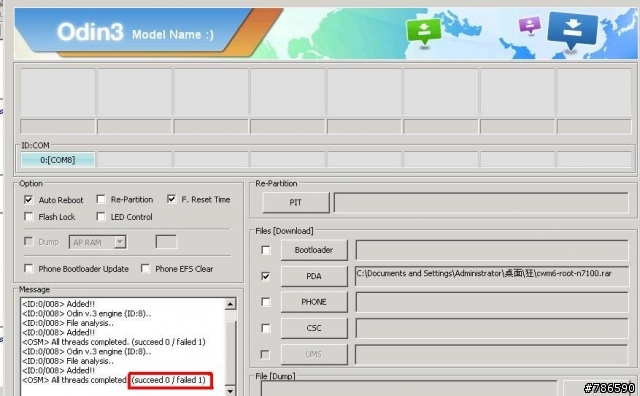This screenshot has width=640, height=396.
Task: Click the Message log scrollbar up arrow
Action: [x=230, y=304]
